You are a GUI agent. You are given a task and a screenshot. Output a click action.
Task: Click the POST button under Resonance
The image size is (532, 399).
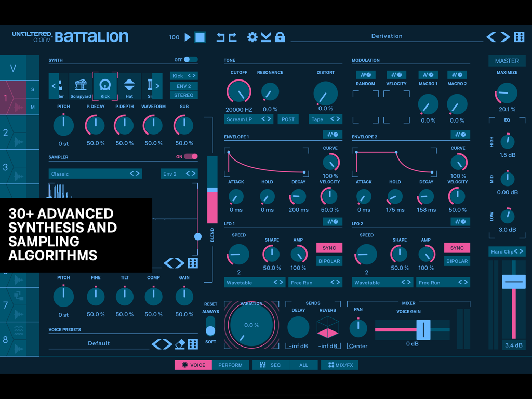[288, 119]
